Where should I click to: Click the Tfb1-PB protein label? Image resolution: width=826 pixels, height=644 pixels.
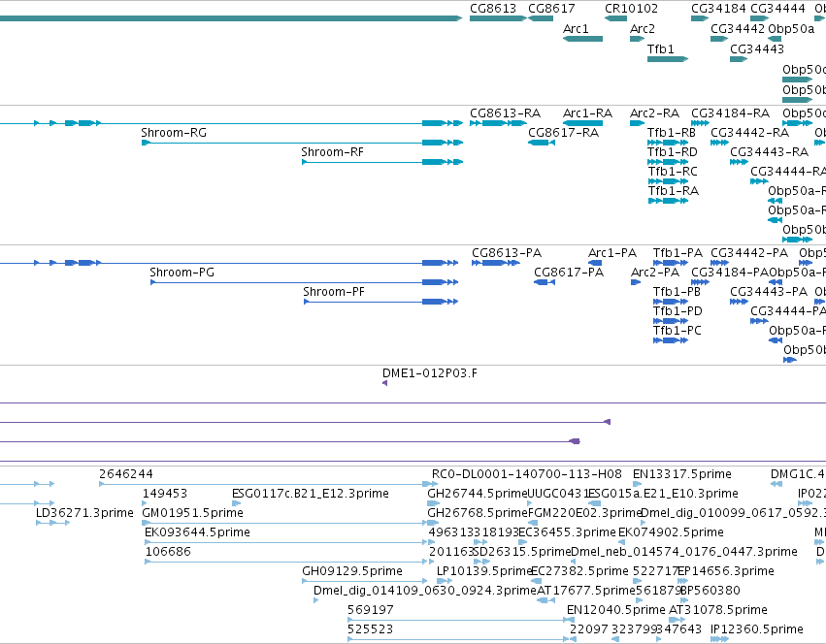[x=677, y=292]
